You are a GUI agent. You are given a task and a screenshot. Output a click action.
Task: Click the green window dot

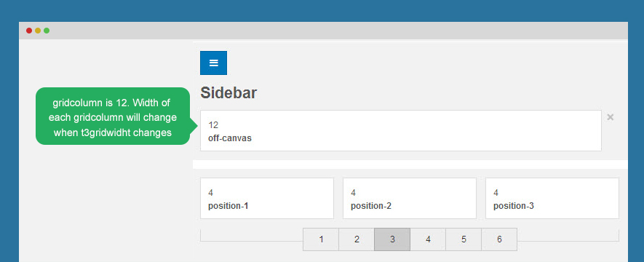[47, 31]
